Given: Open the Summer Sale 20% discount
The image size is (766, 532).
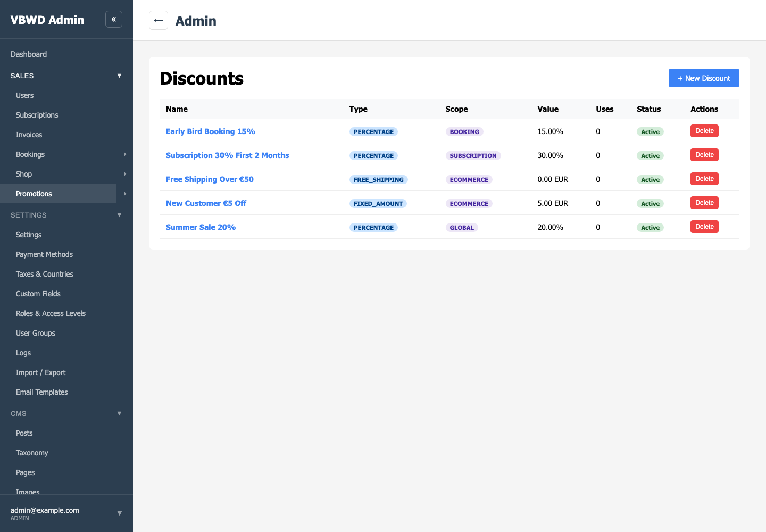Looking at the screenshot, I should coord(201,227).
